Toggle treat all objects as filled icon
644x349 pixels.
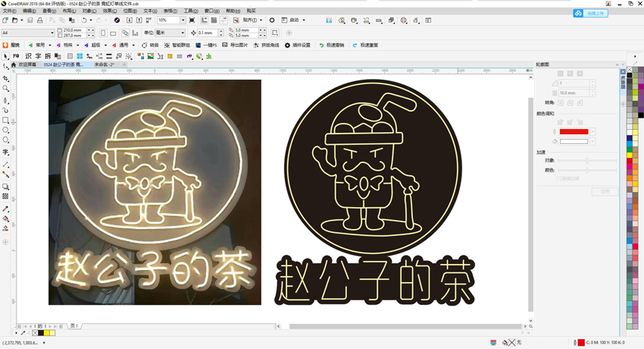(x=275, y=33)
